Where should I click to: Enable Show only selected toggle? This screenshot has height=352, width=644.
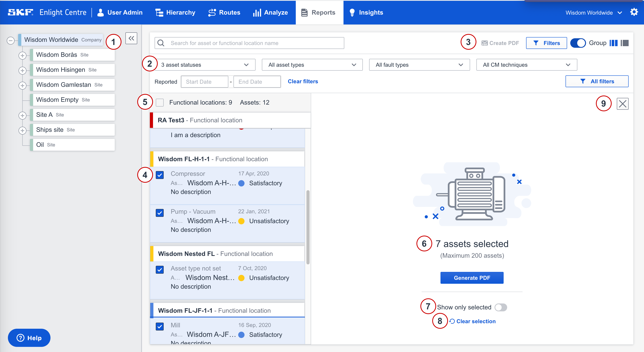click(x=501, y=307)
